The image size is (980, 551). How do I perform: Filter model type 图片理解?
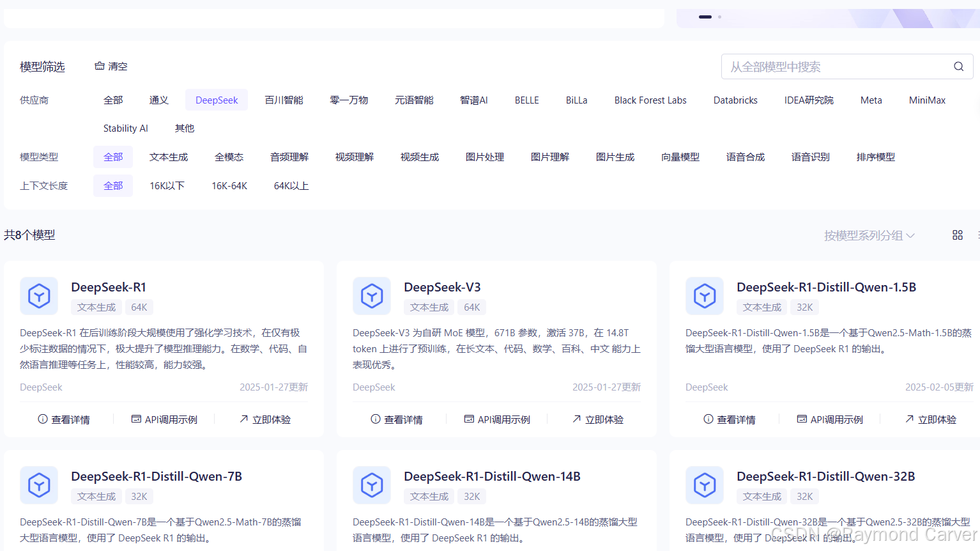(x=550, y=157)
